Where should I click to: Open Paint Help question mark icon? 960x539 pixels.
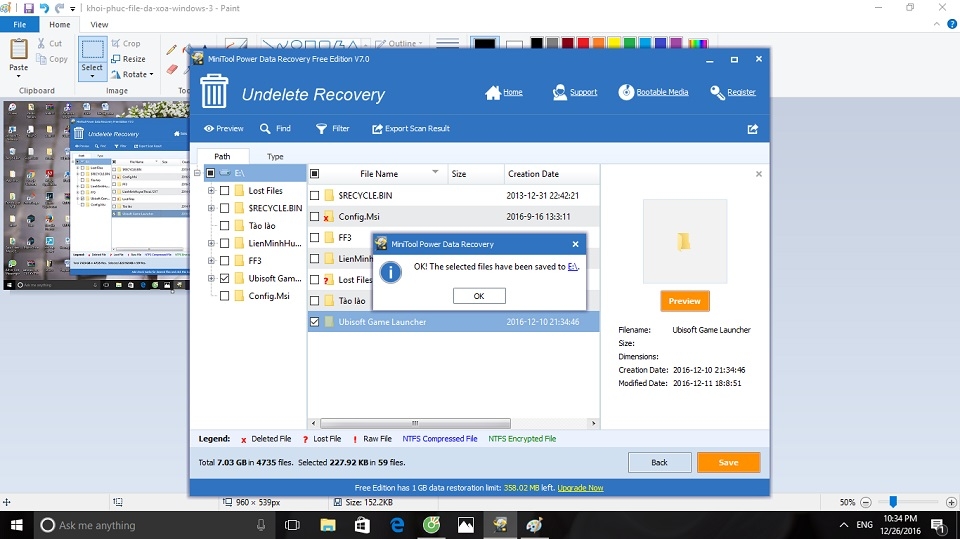pos(951,24)
